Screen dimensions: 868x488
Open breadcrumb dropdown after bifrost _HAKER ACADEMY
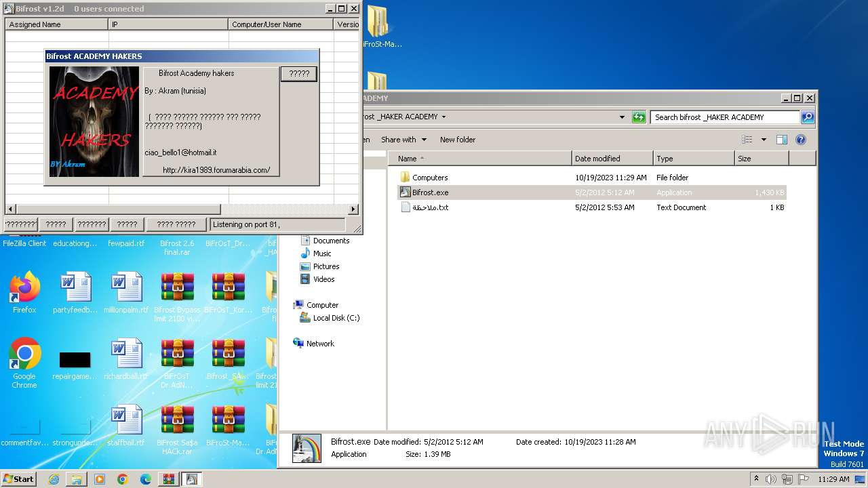(443, 117)
